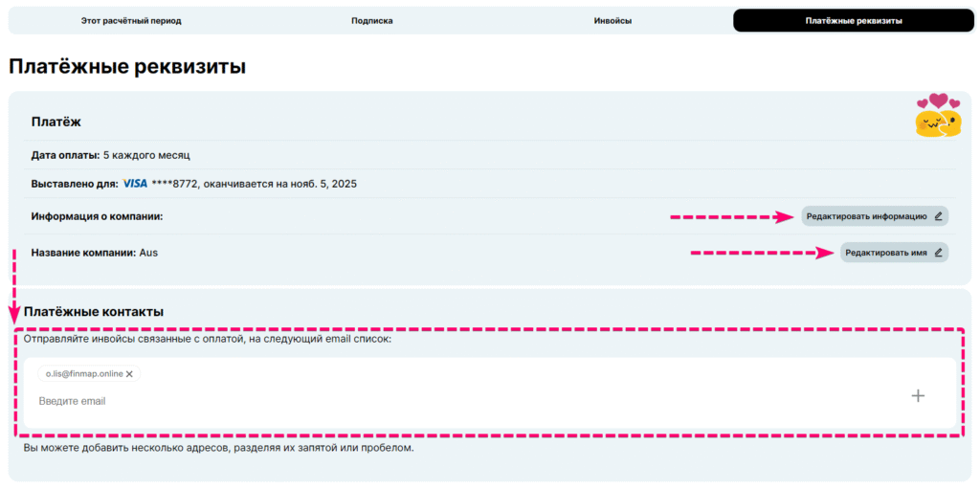Switch to the Подписка tab
980x490 pixels.
pos(371,20)
